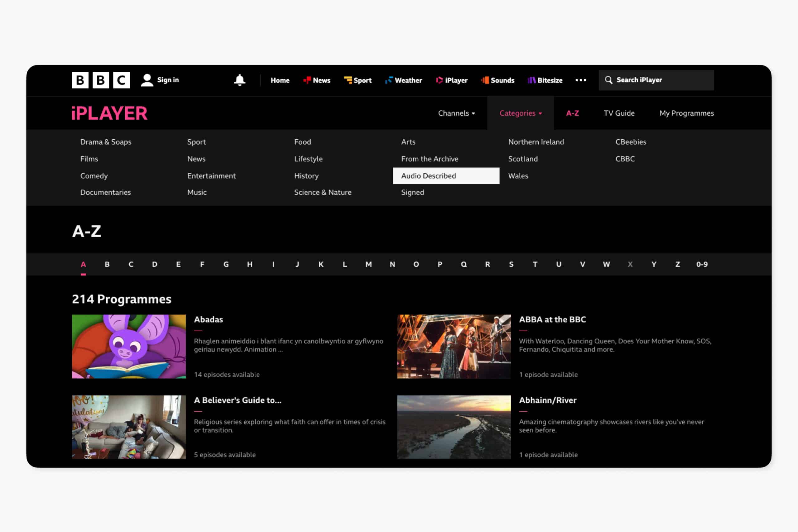Select letter M in alphabet bar
The width and height of the screenshot is (798, 532).
point(368,264)
